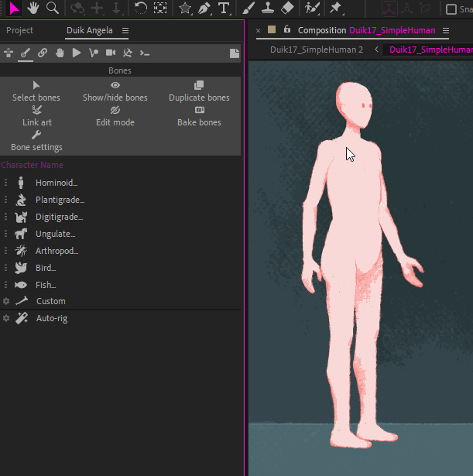Switch to the Project panel tab

coord(20,30)
